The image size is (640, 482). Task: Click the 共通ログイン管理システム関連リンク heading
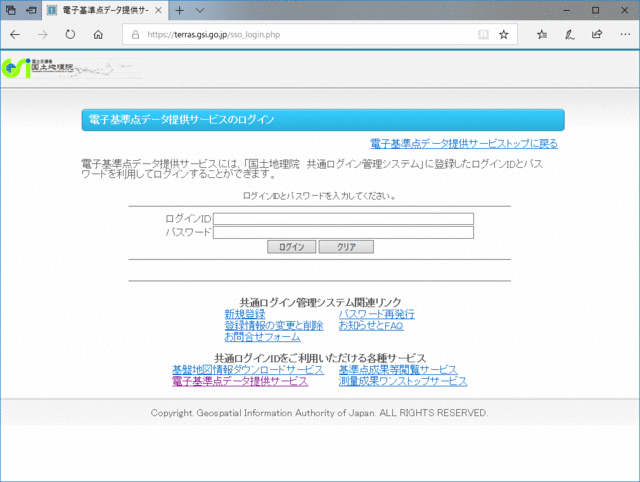pyautogui.click(x=320, y=302)
